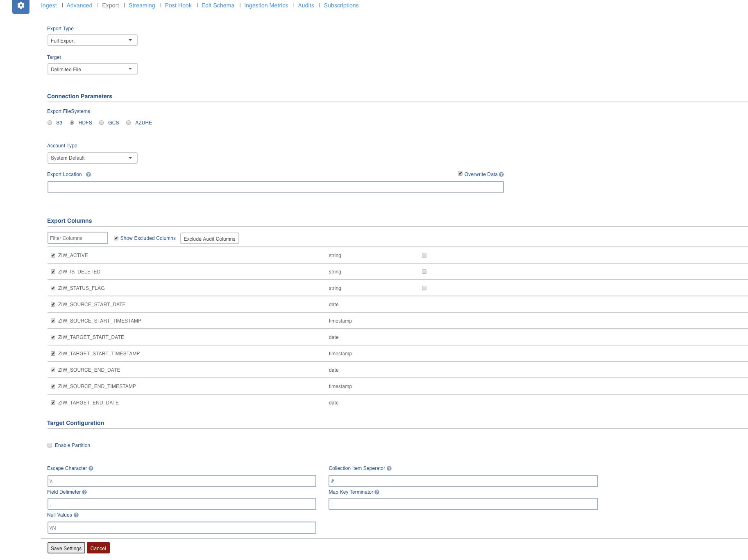Open the Ingestion Metrics tab
The height and width of the screenshot is (560, 748).
[266, 5]
